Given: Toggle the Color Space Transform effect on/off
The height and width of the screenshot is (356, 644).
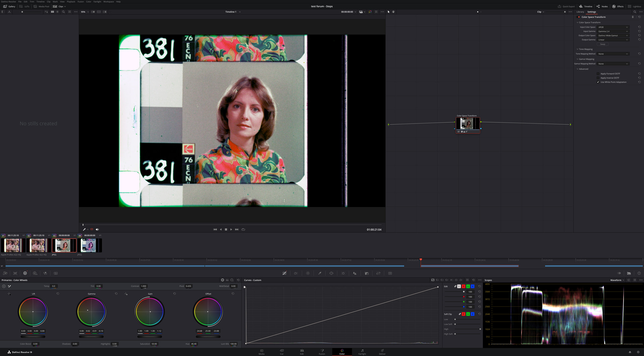Looking at the screenshot, I should (x=579, y=17).
